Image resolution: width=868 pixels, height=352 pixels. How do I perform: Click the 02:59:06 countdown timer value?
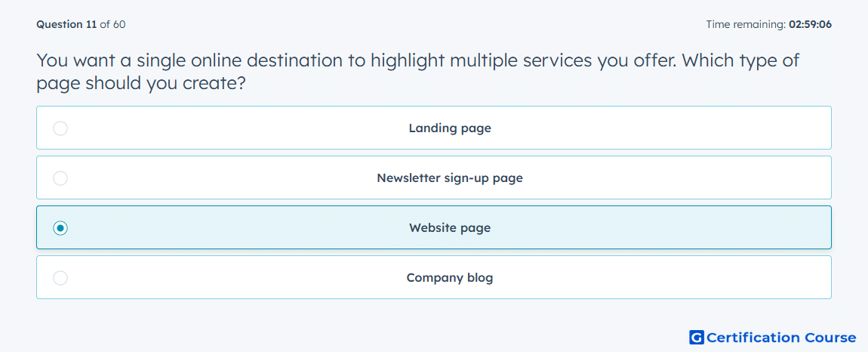(810, 24)
